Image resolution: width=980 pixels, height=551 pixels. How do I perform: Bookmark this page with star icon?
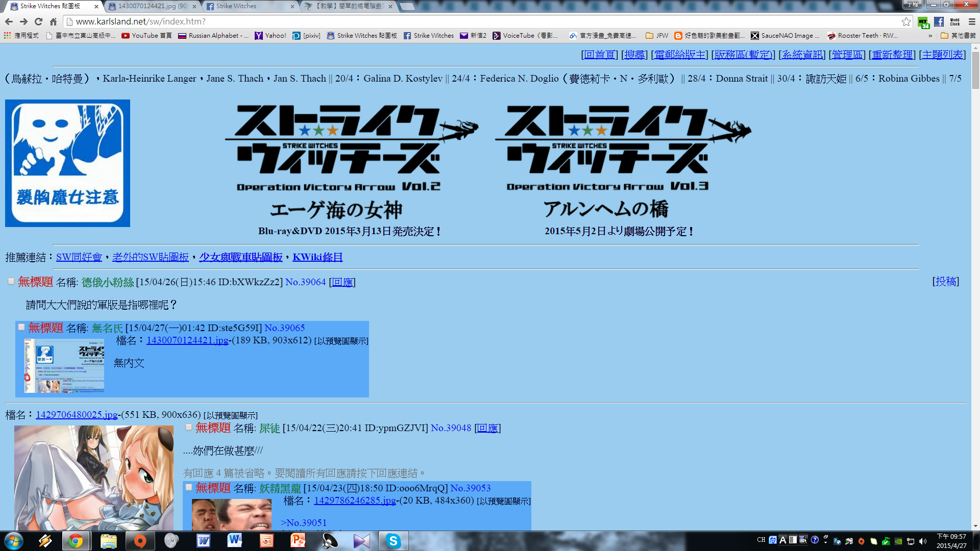tap(906, 21)
